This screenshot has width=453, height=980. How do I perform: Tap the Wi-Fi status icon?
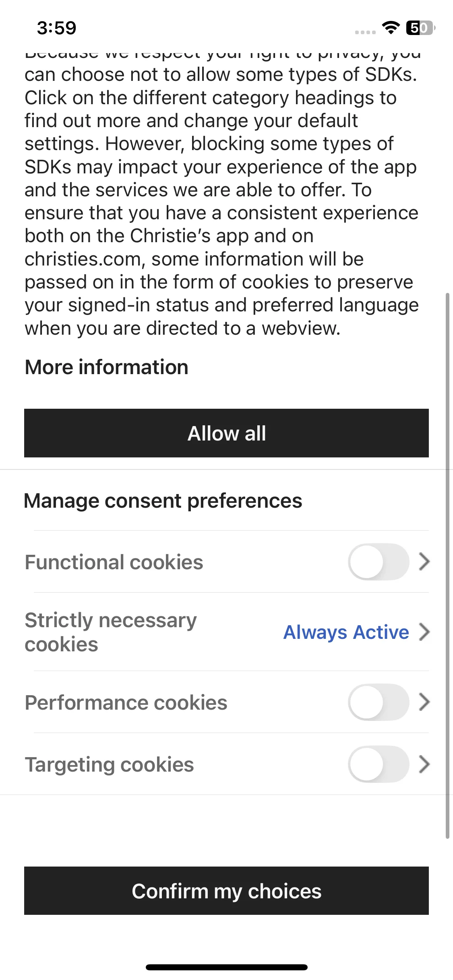390,28
